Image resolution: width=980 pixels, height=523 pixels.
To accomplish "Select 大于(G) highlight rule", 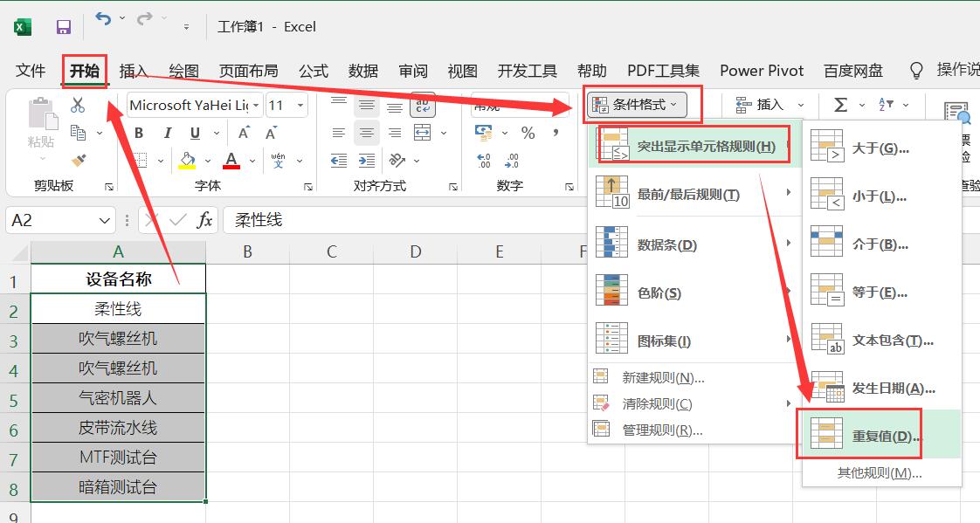I will 882,148.
